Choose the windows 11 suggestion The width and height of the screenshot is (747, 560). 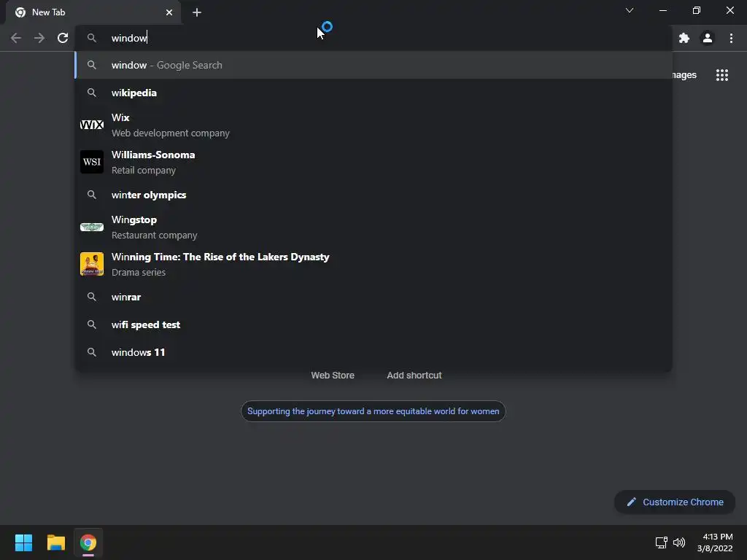(373, 352)
